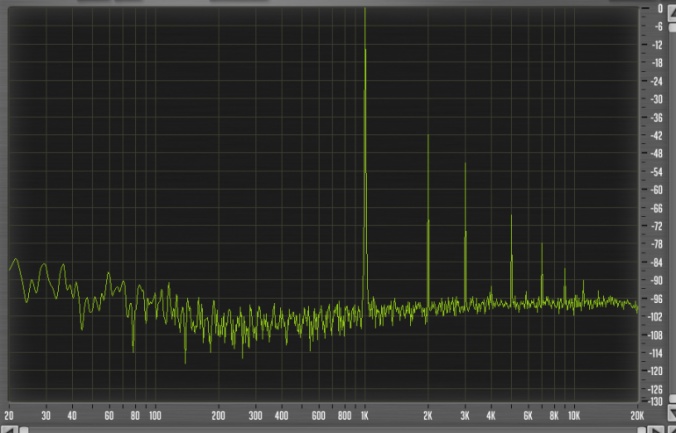Click the 100 label on frequency axis
Viewport: 676px width, 433px height.
click(x=155, y=415)
